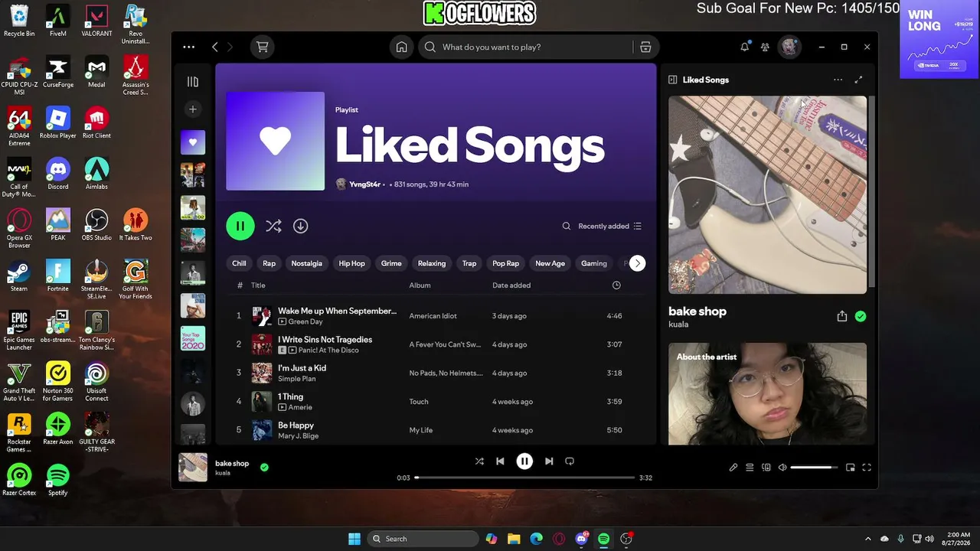Open the Steam desktop shortcut
Screen dimensions: 980x551
point(19,275)
